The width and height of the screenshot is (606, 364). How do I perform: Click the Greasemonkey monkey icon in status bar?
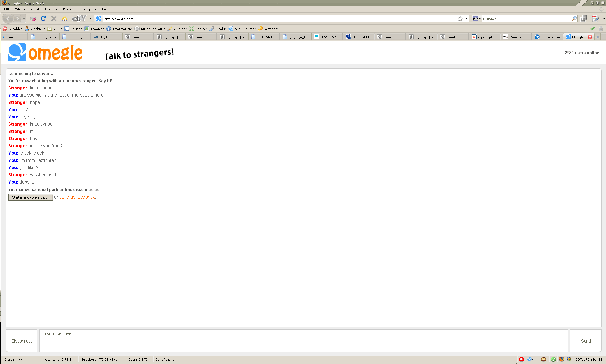tap(543, 359)
